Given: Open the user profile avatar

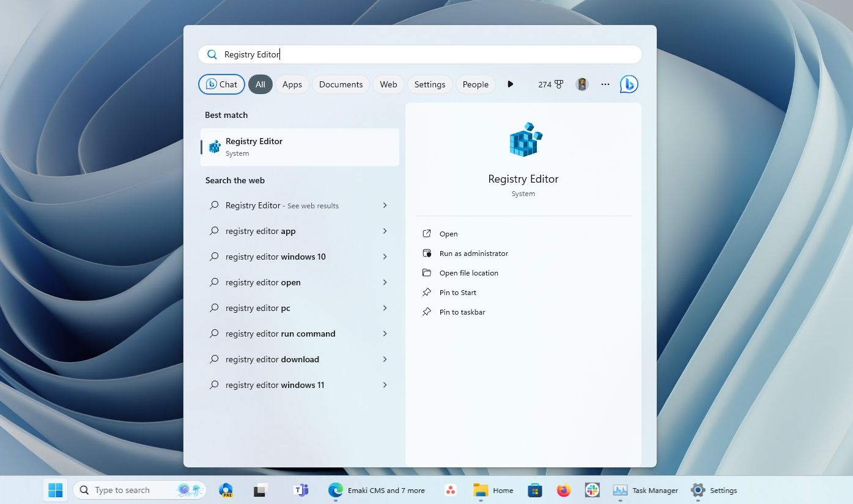Looking at the screenshot, I should (582, 84).
